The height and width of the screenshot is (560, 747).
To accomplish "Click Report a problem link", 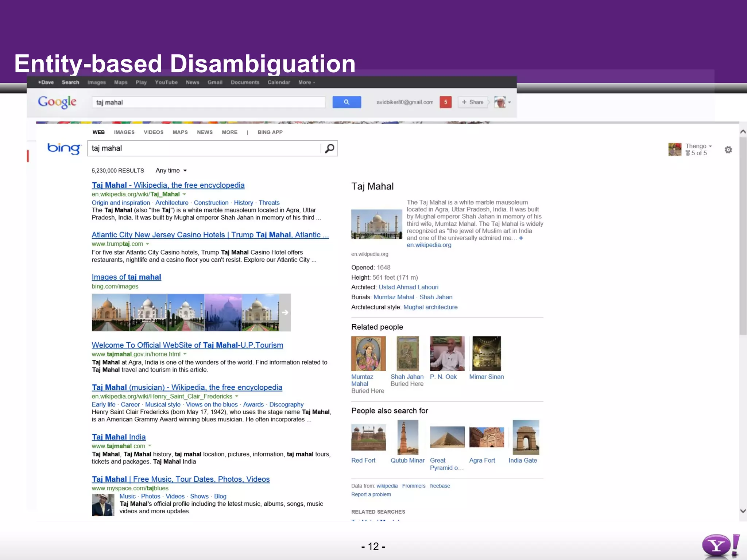I will click(x=371, y=495).
